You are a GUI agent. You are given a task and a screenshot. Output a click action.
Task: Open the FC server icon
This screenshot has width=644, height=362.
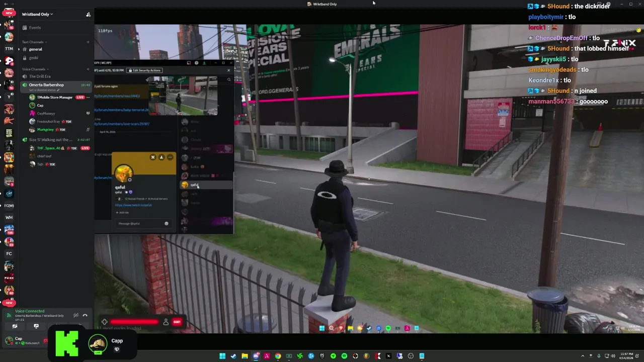pos(9,254)
